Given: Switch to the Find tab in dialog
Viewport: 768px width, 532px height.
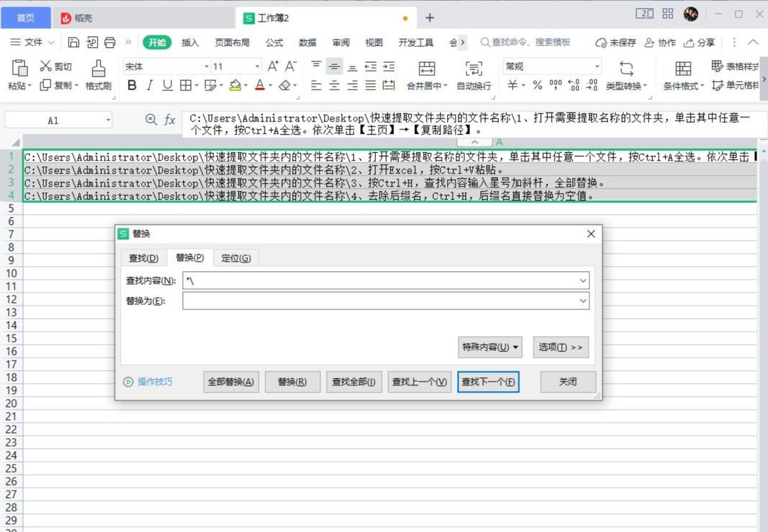Looking at the screenshot, I should (x=143, y=258).
